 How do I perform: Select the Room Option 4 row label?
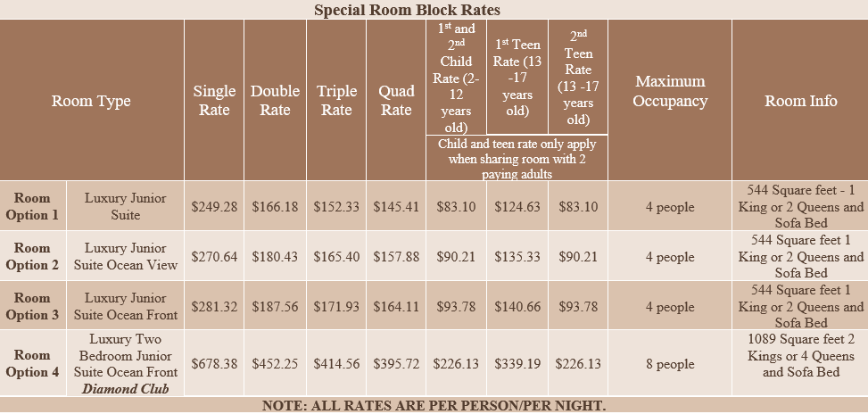click(33, 364)
